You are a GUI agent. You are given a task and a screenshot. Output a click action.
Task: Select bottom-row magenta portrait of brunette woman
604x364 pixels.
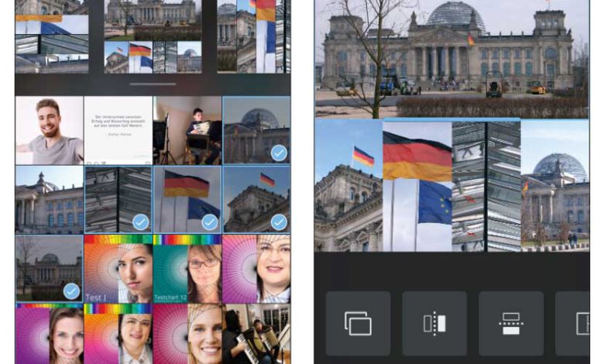click(x=50, y=334)
